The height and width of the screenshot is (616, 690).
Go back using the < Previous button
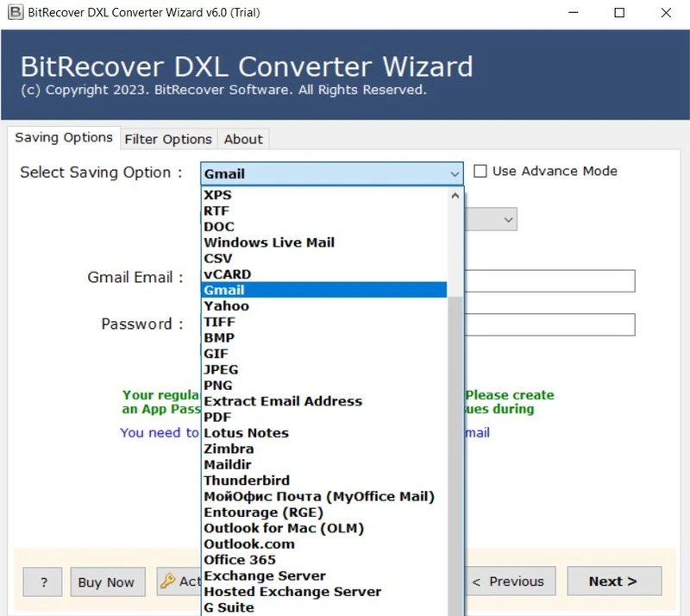(x=507, y=581)
